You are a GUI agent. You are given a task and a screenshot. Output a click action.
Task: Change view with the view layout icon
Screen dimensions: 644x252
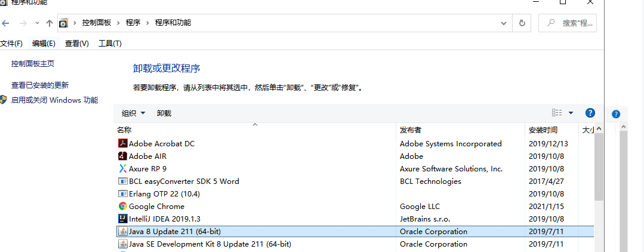[557, 113]
